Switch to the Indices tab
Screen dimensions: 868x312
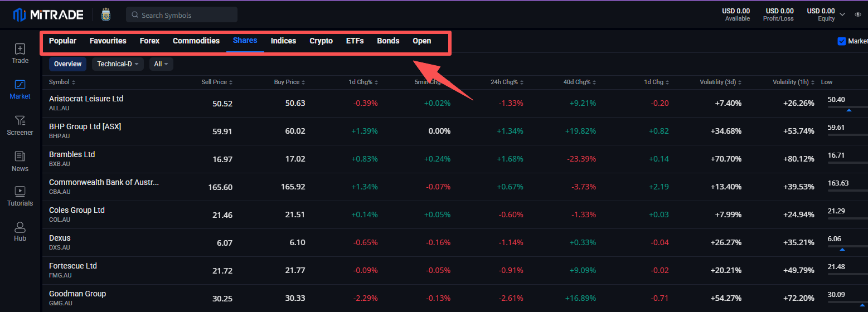pos(283,41)
